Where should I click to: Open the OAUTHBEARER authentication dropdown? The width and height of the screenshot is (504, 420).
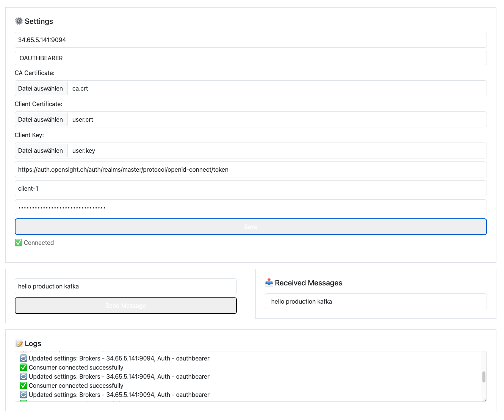(250, 58)
